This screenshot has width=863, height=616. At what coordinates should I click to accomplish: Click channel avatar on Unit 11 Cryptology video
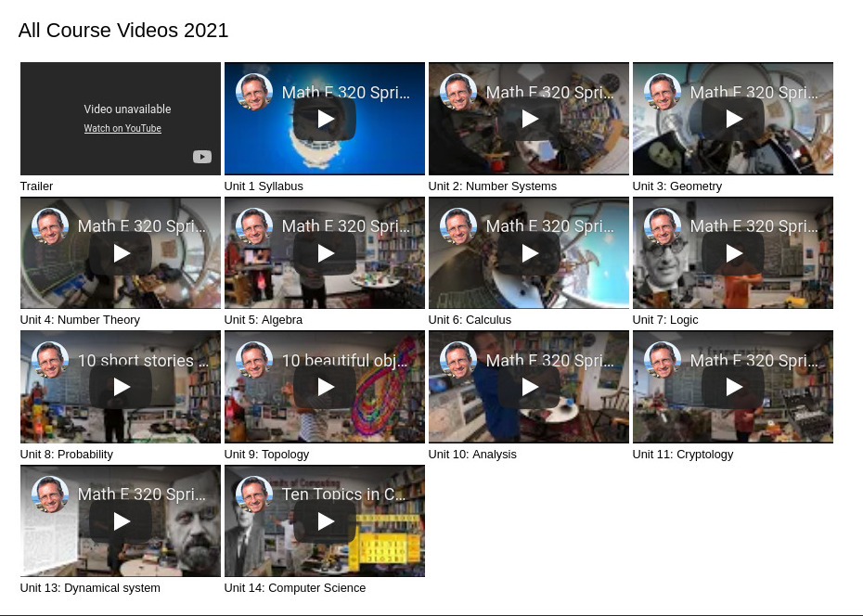coord(663,360)
